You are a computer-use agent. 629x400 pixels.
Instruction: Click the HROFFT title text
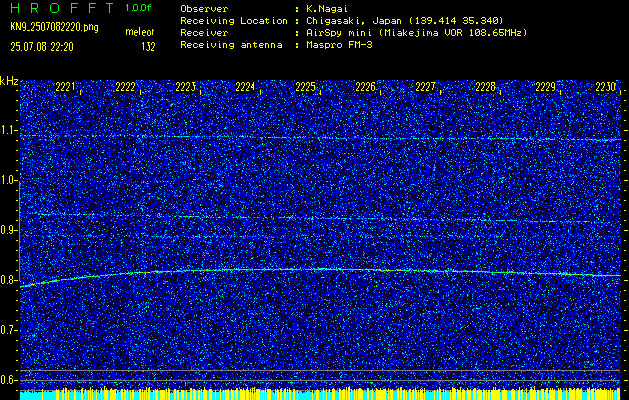pos(62,8)
